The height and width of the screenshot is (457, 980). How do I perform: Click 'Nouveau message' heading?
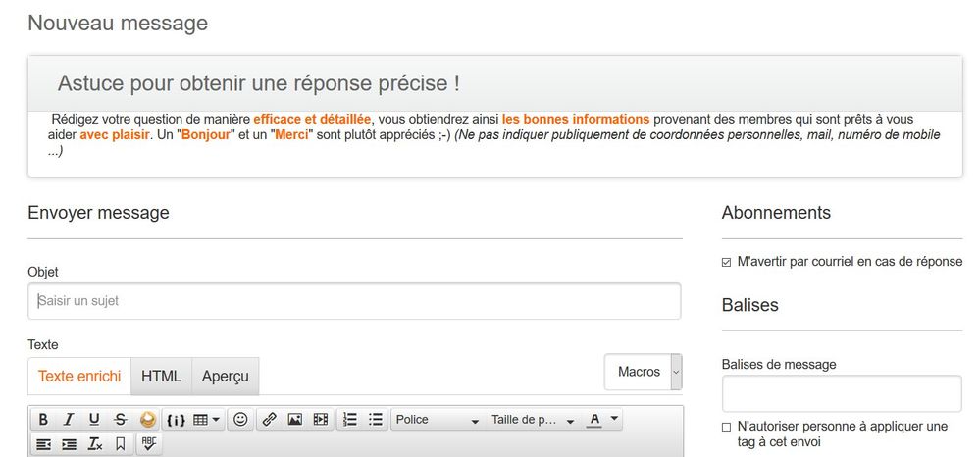[118, 24]
